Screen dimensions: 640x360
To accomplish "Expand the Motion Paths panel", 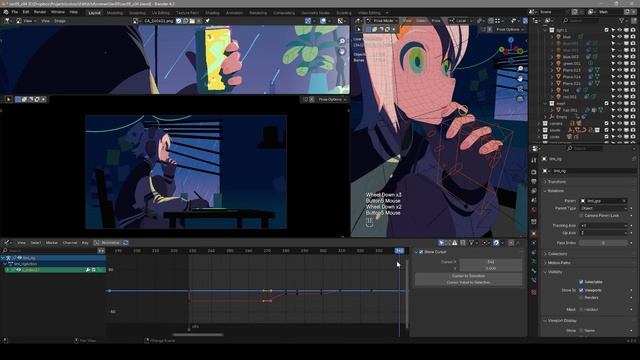I will pyautogui.click(x=559, y=263).
